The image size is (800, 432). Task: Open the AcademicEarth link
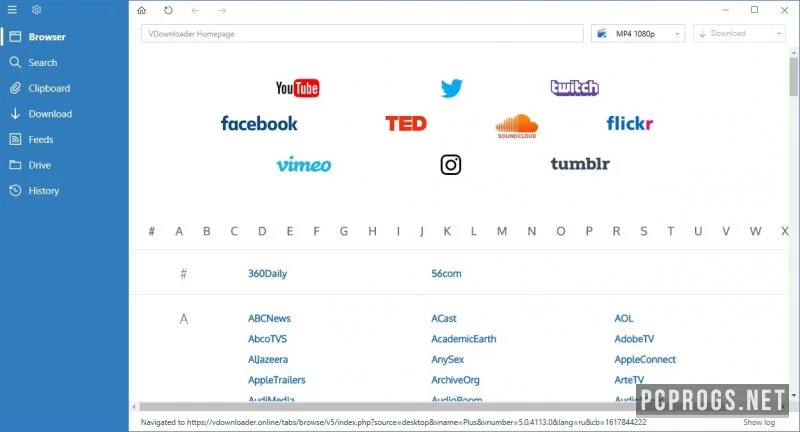[463, 339]
